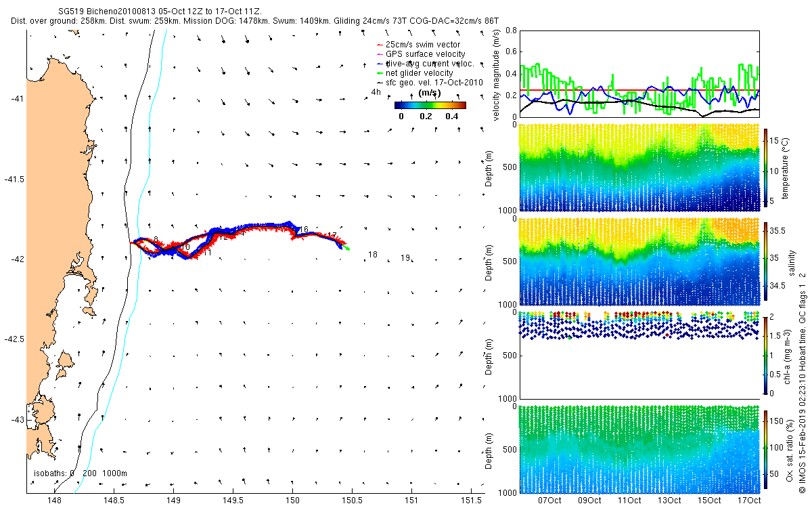Click the '19' day marker on the map
Viewport: 812px width, 508px height.
pyautogui.click(x=405, y=258)
